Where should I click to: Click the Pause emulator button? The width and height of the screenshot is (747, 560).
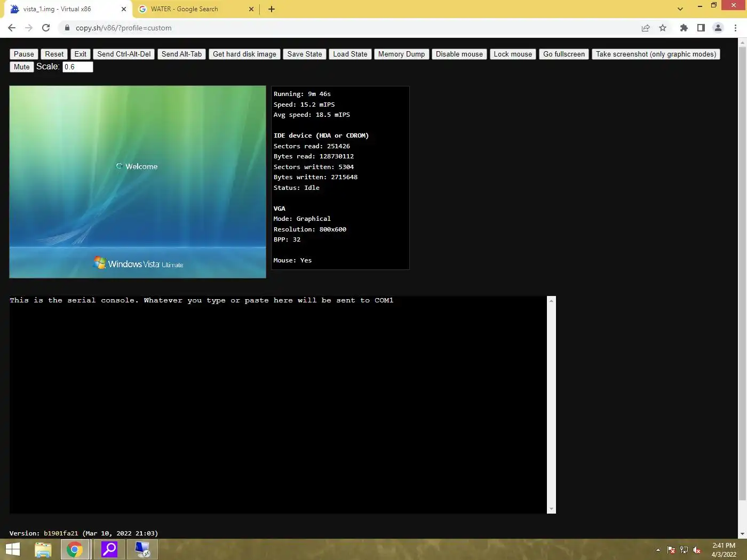click(x=24, y=54)
